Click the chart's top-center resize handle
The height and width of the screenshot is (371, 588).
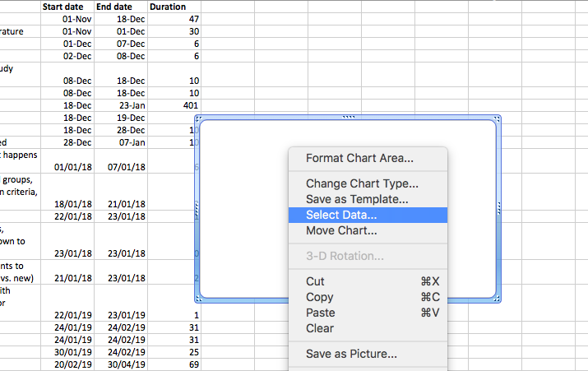point(347,117)
